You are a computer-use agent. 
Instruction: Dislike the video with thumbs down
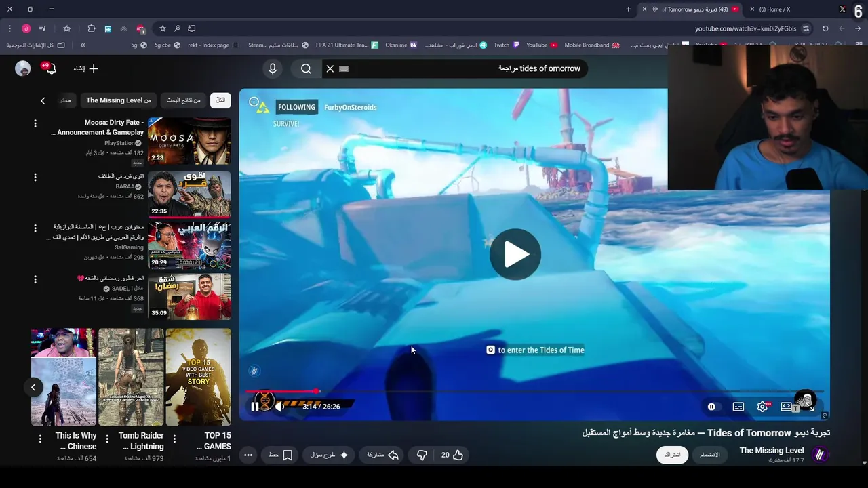click(422, 455)
